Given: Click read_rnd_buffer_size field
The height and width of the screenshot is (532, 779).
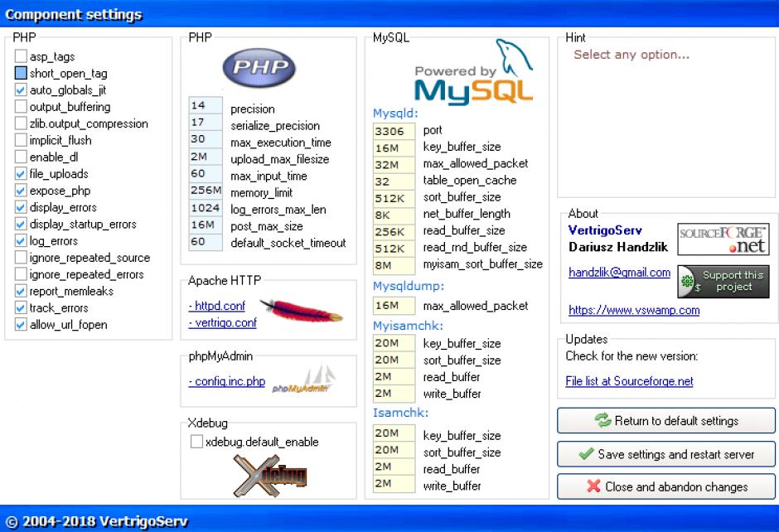Looking at the screenshot, I should pyautogui.click(x=394, y=249).
